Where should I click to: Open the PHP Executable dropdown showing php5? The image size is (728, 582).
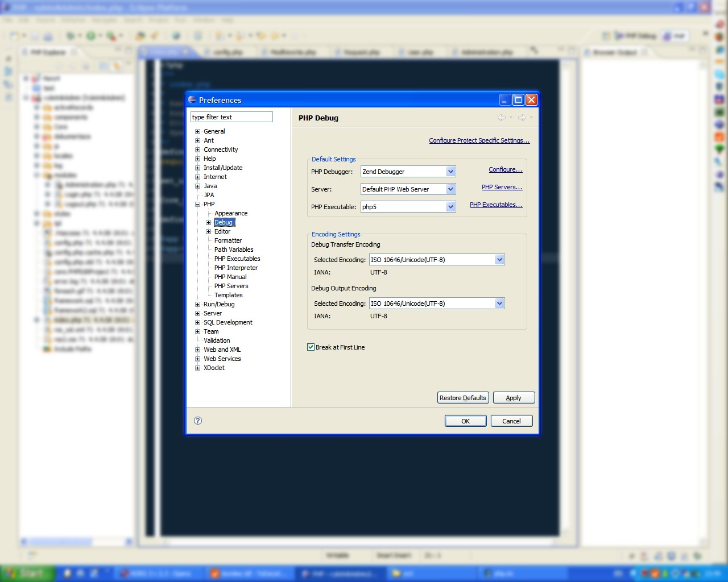coord(450,207)
